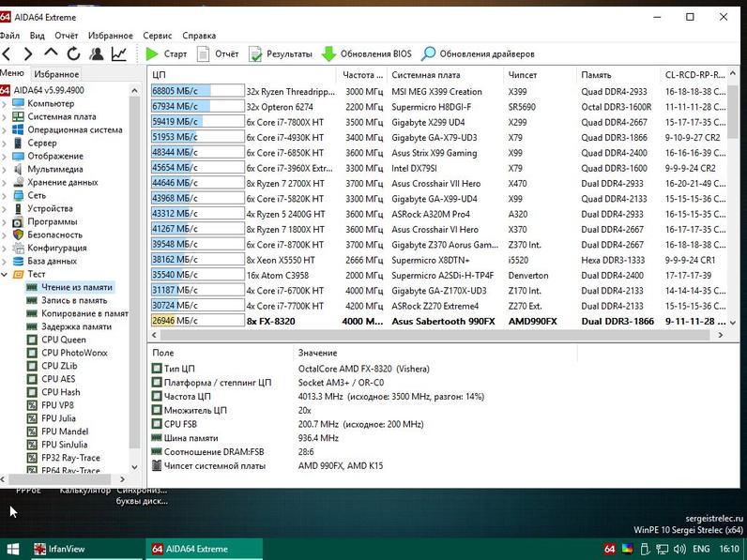747x560 pixels.
Task: Click the 68805 МБ/с result bar
Action: pyautogui.click(x=198, y=91)
